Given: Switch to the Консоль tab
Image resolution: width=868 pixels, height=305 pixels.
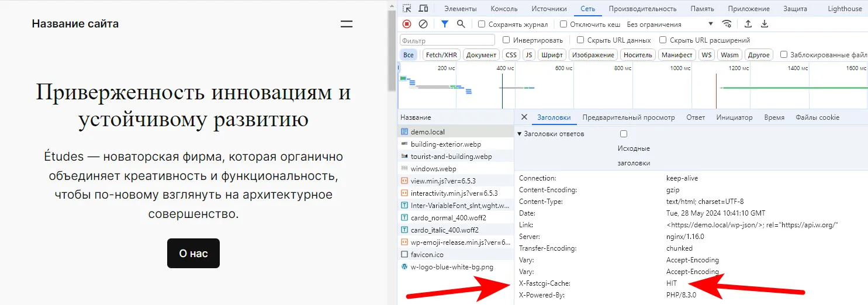Looking at the screenshot, I should (x=504, y=9).
